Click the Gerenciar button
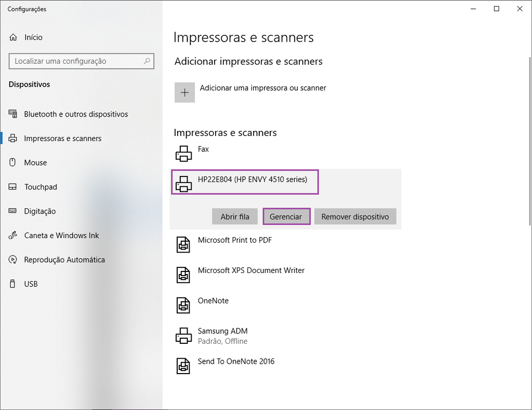Screen dimensions: 532x410 pyautogui.click(x=287, y=217)
